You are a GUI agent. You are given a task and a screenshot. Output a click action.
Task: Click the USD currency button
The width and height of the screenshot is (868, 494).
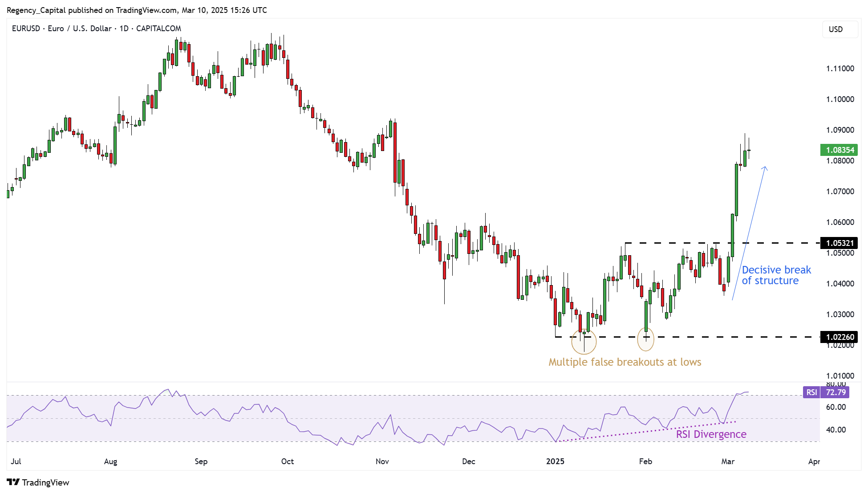click(x=840, y=29)
